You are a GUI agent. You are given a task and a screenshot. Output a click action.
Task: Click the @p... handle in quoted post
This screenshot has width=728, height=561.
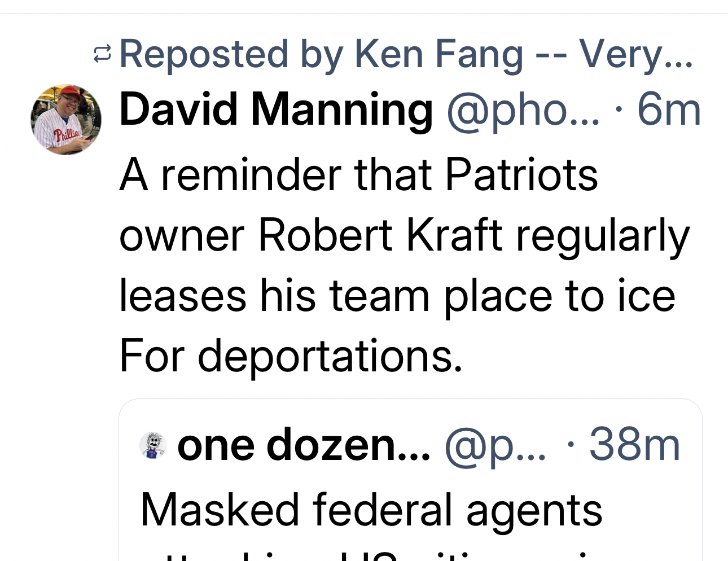point(495,445)
